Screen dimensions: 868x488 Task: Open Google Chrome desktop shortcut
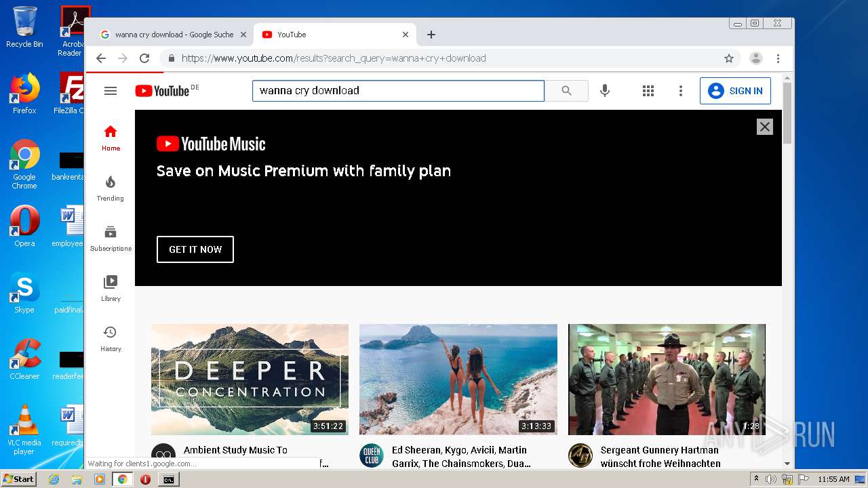[24, 164]
